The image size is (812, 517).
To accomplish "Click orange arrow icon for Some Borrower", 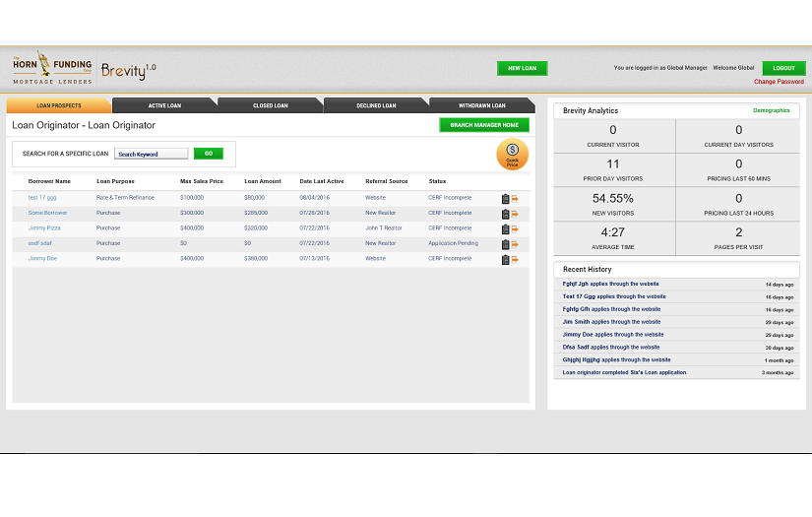I will click(x=515, y=214).
